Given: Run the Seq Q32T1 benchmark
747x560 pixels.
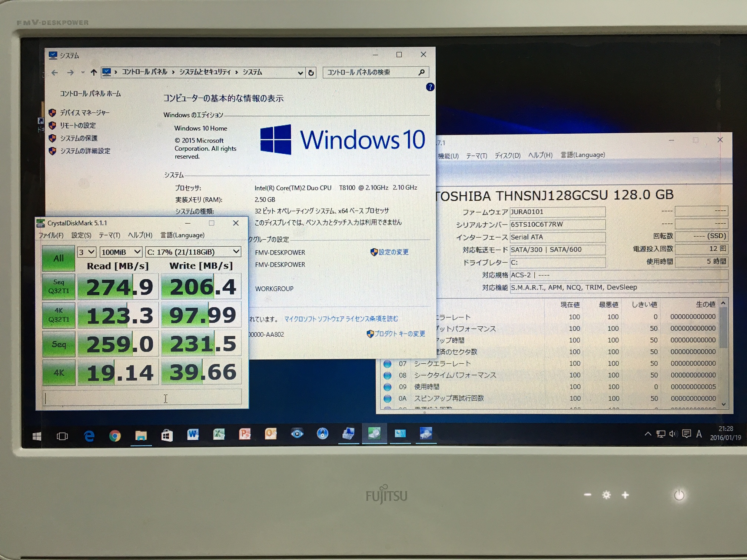Looking at the screenshot, I should [59, 286].
